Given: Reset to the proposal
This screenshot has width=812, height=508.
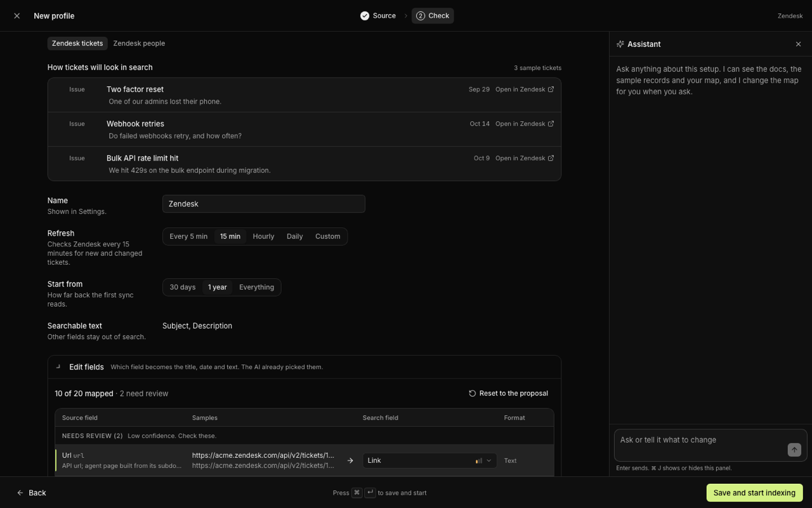Looking at the screenshot, I should (x=508, y=394).
